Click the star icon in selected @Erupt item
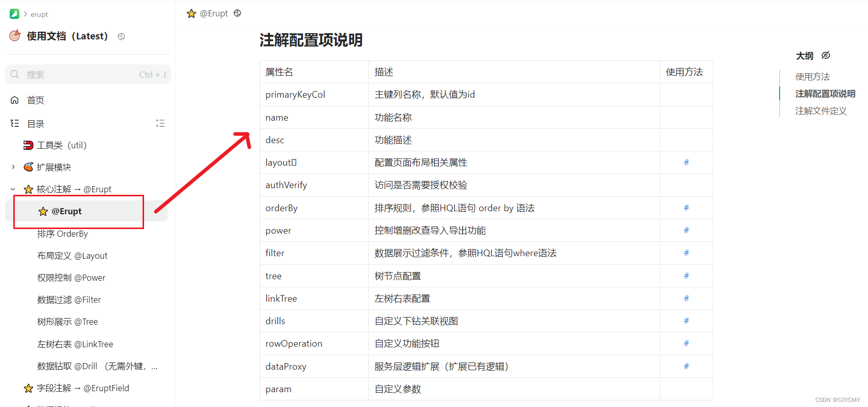This screenshot has height=407, width=868. tap(43, 211)
